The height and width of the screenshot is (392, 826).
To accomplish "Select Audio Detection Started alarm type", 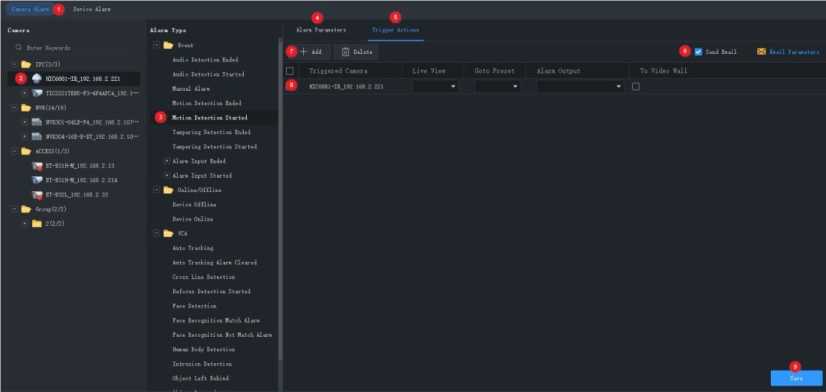I will pos(208,74).
